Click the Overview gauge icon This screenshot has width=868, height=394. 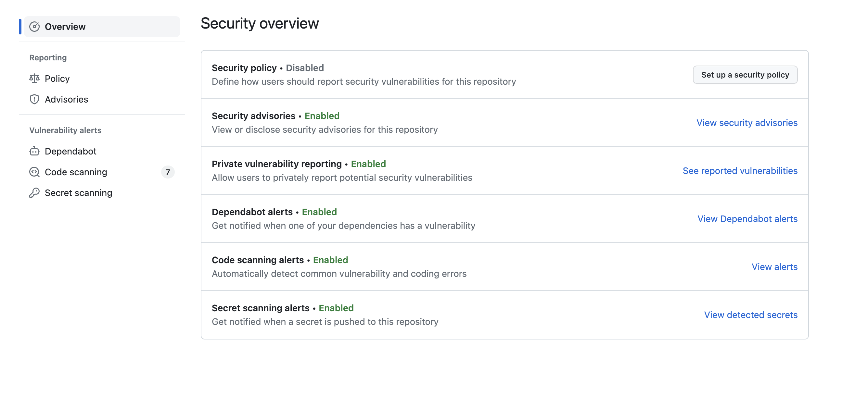[35, 26]
